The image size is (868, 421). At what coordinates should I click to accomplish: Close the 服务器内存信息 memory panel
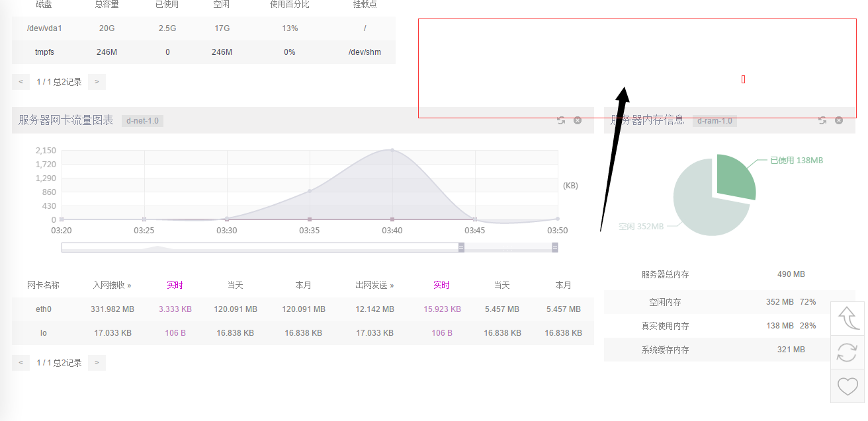pos(839,120)
